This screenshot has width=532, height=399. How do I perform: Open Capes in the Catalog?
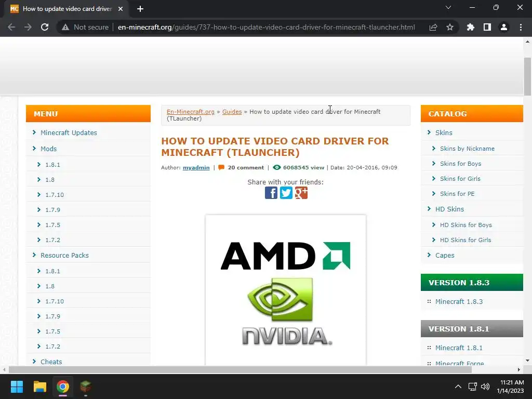(445, 255)
